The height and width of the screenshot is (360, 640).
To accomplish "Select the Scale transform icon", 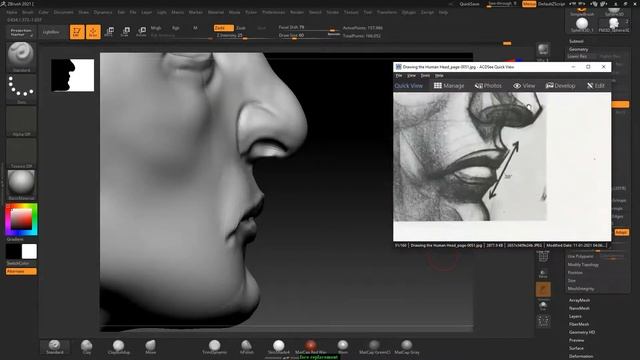I will point(125,32).
